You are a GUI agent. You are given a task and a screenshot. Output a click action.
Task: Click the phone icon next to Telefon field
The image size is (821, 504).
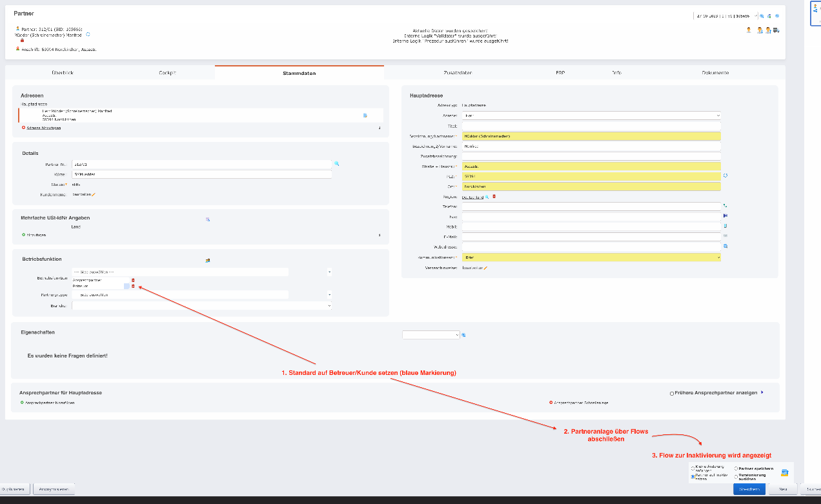pos(725,205)
